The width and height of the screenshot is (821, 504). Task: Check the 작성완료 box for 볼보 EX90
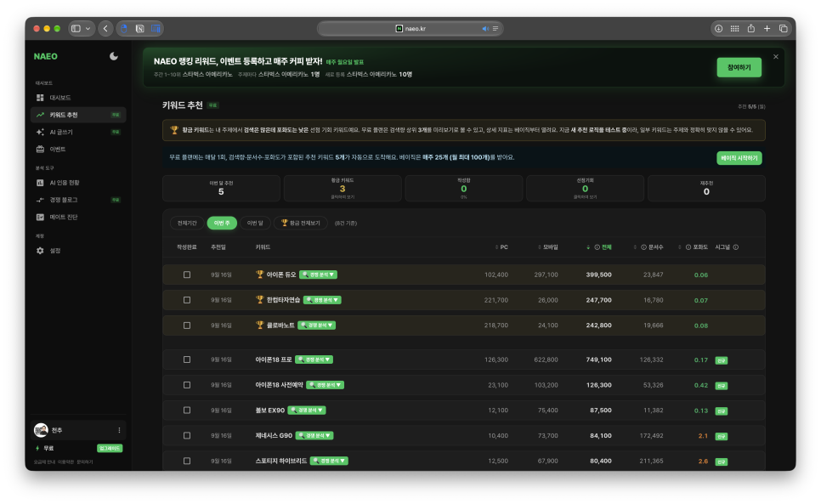pyautogui.click(x=187, y=411)
